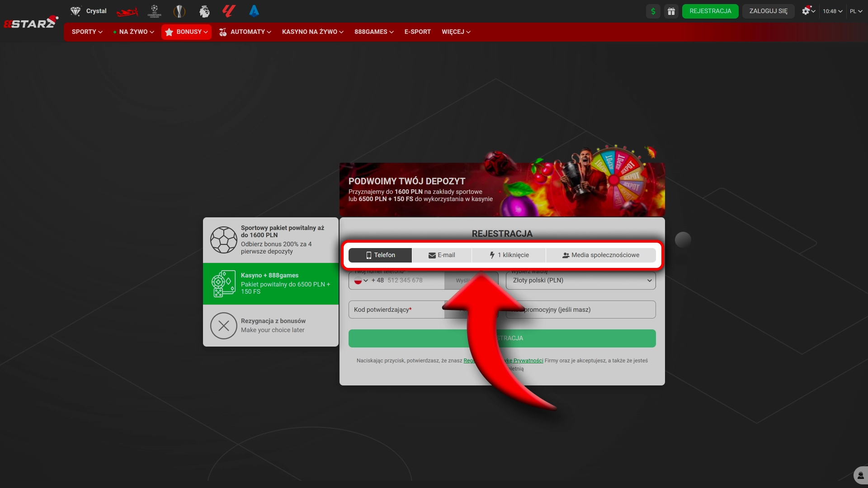
Task: Click the green dollar deposit icon
Action: click(x=653, y=11)
